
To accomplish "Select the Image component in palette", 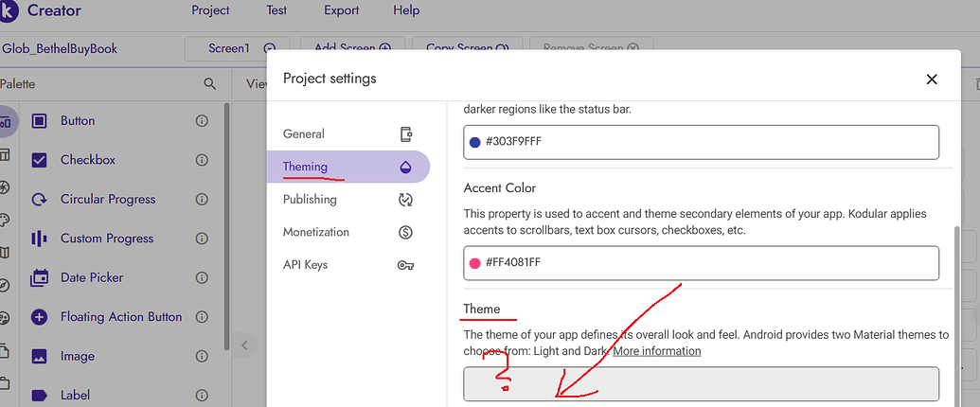I will pyautogui.click(x=77, y=356).
